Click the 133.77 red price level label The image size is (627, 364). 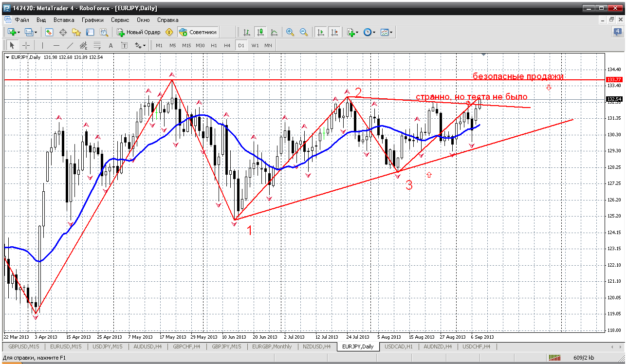pyautogui.click(x=613, y=79)
